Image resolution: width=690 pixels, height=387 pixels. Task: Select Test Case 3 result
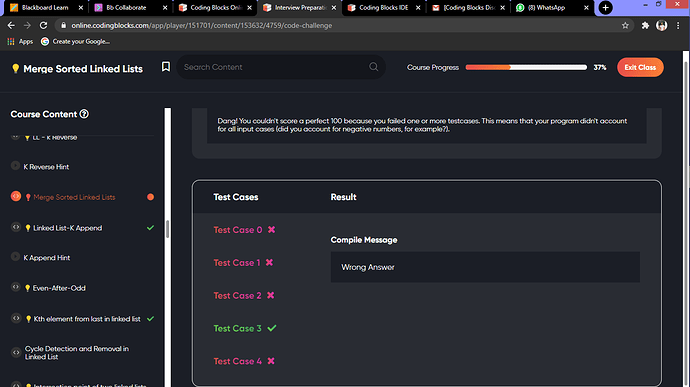pos(245,328)
